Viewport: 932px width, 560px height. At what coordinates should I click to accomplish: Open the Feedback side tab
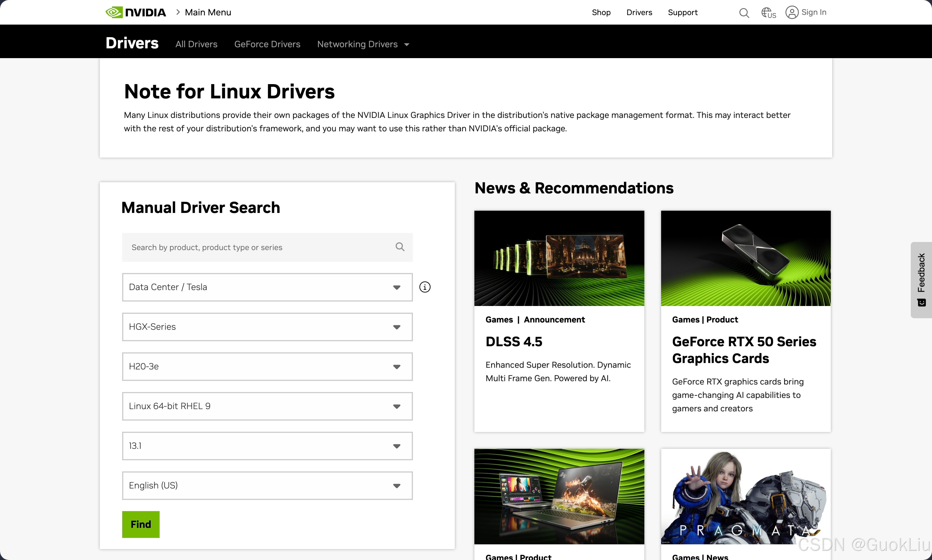click(921, 280)
